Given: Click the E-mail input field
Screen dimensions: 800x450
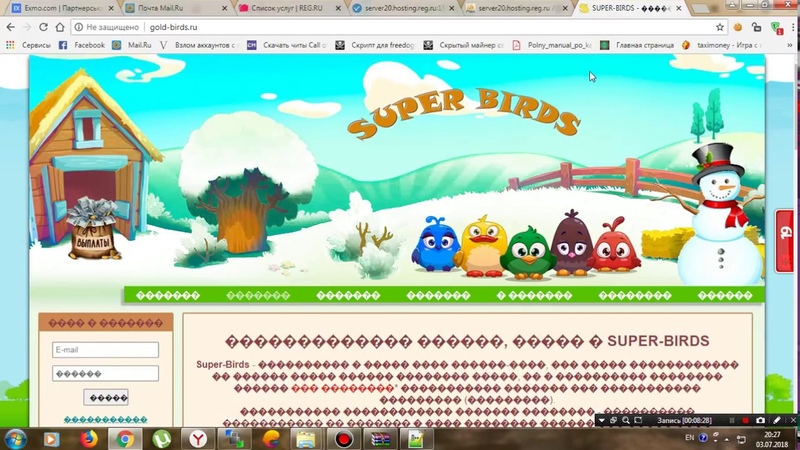Looking at the screenshot, I should 105,350.
